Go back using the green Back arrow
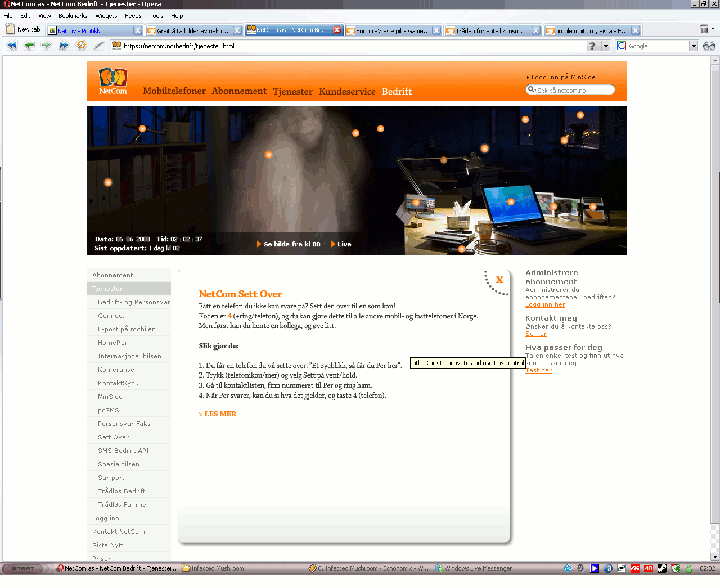This screenshot has width=720, height=588. point(29,46)
